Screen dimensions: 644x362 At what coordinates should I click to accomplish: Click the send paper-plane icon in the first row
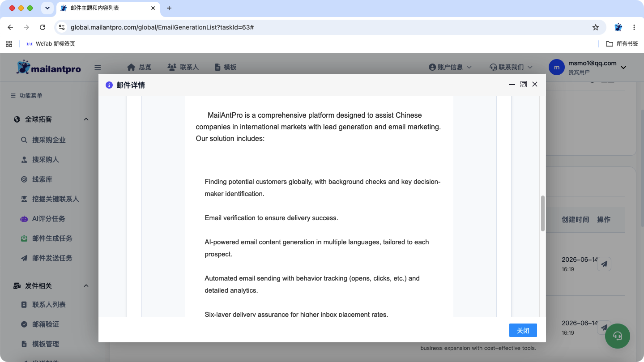[604, 264]
